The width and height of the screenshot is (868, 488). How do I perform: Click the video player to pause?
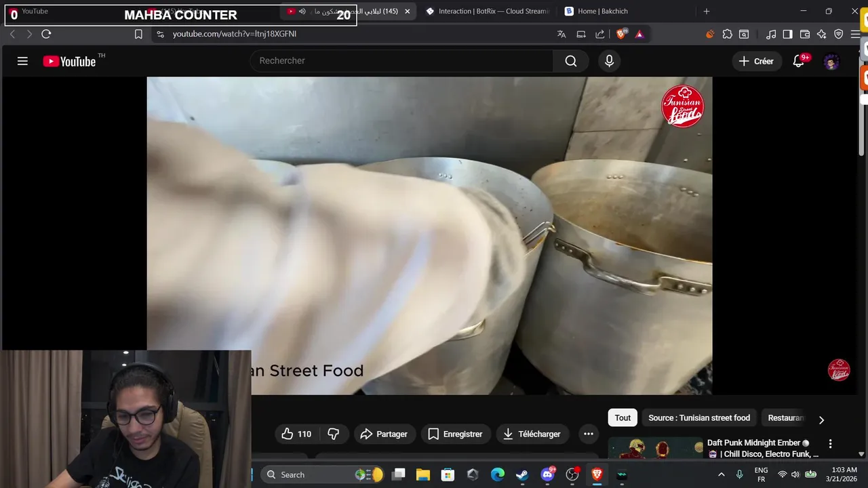(429, 235)
